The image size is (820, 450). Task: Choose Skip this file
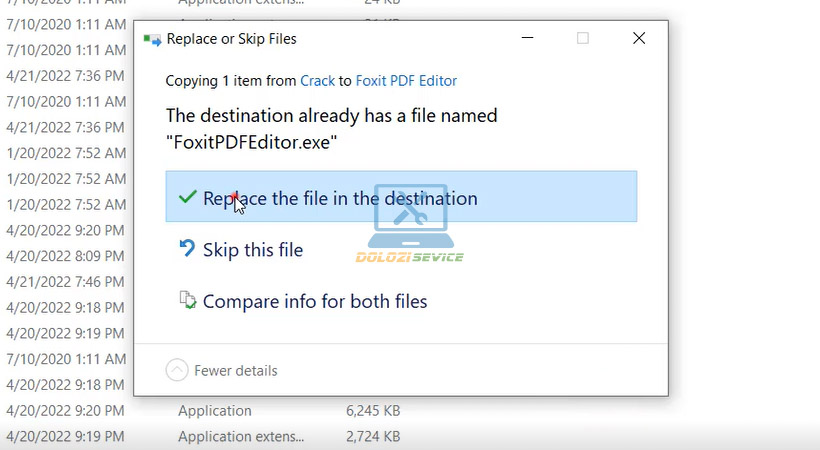coord(253,249)
